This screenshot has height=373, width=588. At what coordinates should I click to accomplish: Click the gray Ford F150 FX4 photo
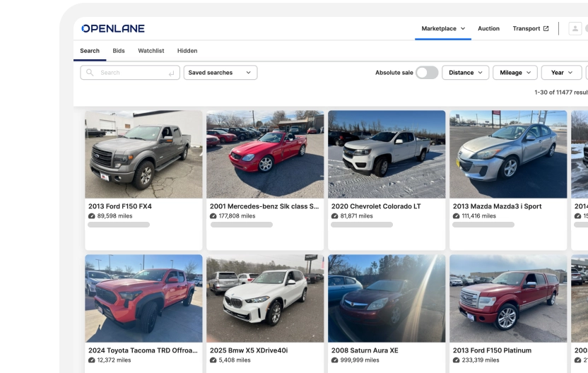[x=143, y=154]
